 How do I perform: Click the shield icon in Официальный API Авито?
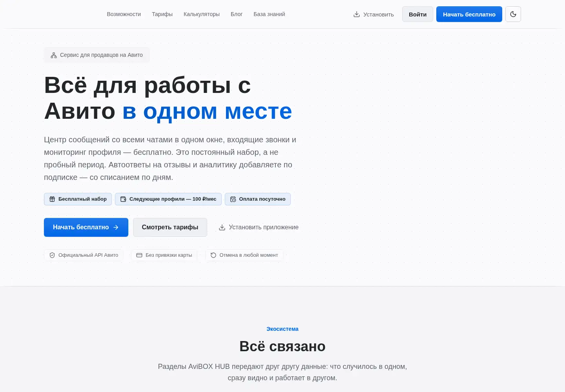click(x=52, y=255)
